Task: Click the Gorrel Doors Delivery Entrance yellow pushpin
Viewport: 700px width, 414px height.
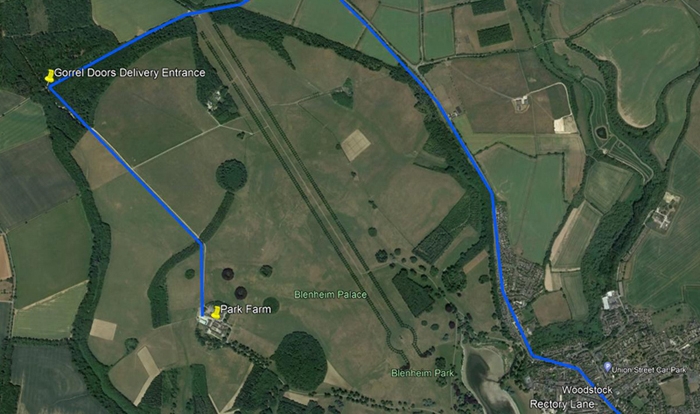Action: (50, 75)
